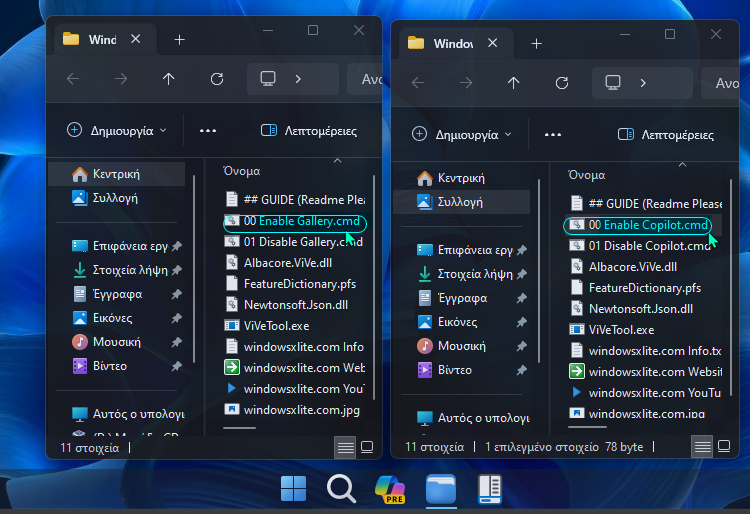Unpin Μουσική pin icon in left window
Image resolution: width=750 pixels, height=514 pixels.
point(176,342)
